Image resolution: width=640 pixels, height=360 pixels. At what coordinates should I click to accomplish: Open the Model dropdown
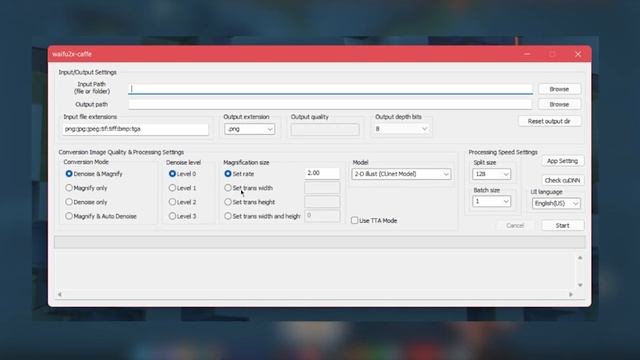tap(401, 174)
